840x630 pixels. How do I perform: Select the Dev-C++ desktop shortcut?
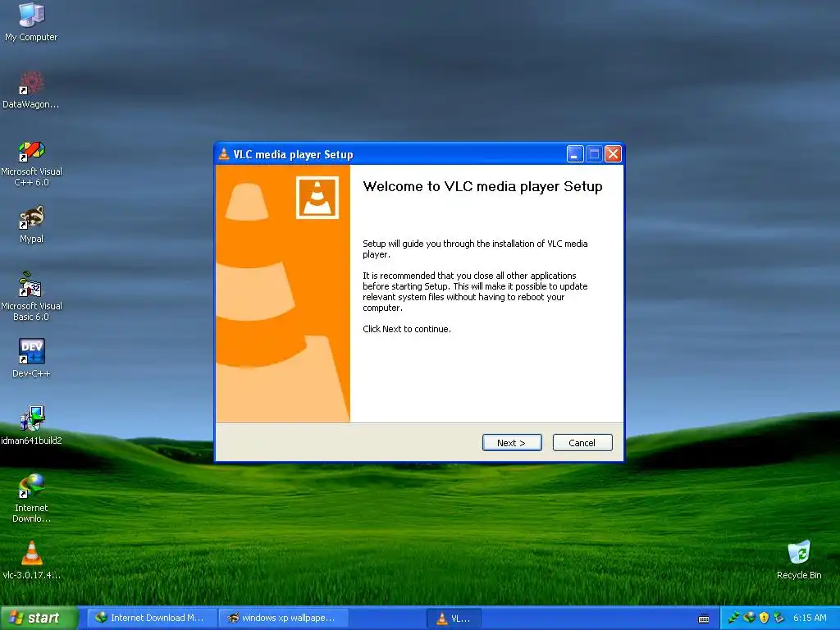[31, 358]
